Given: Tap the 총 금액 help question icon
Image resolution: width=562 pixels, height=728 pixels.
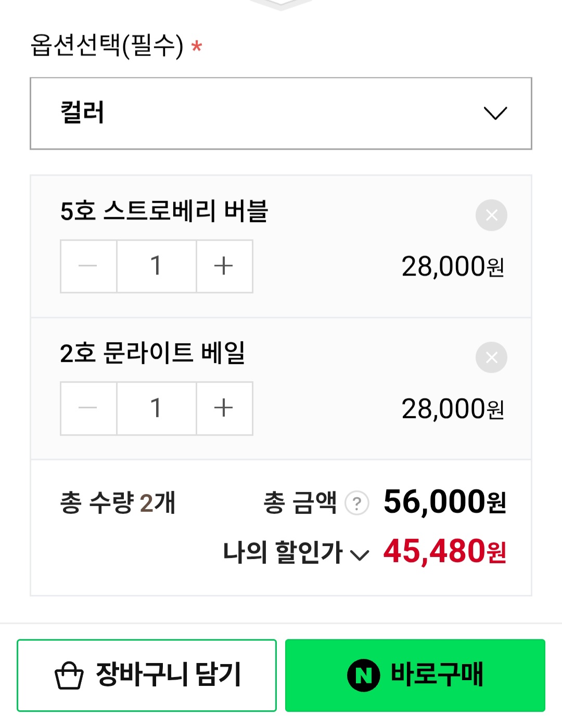Looking at the screenshot, I should point(357,503).
